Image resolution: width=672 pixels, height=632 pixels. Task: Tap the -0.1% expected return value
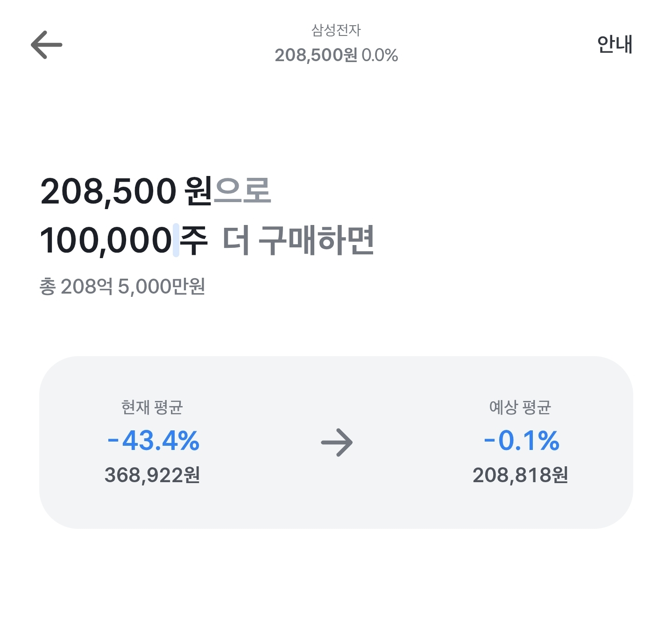pos(521,441)
